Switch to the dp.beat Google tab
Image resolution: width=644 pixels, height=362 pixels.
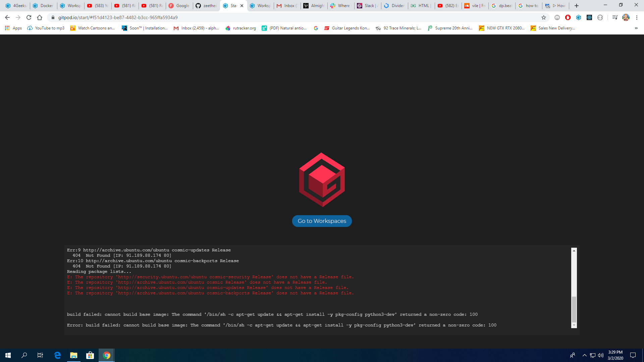click(x=502, y=6)
